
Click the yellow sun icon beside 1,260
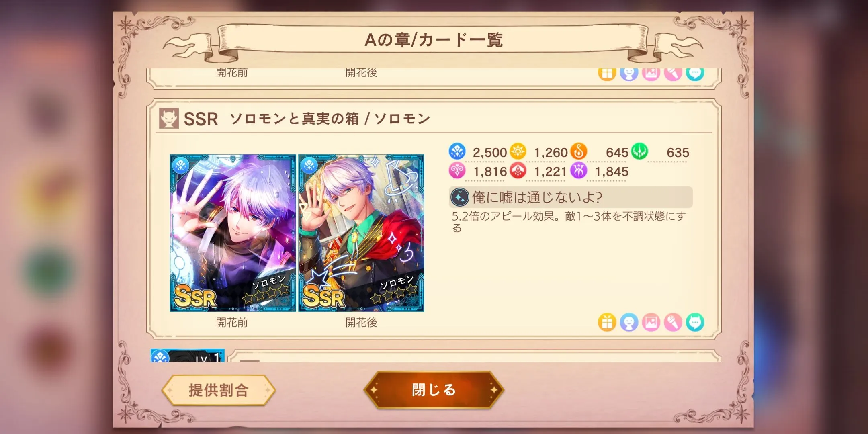pos(518,151)
